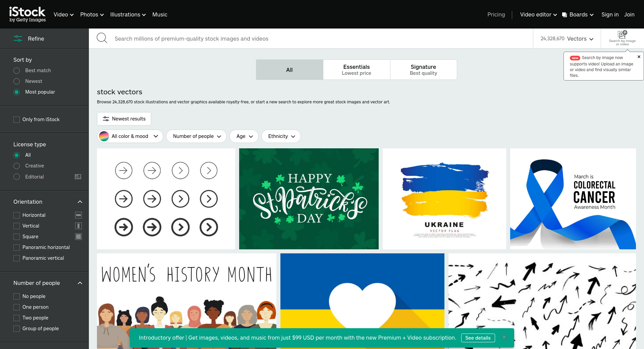Screen dimensions: 644x349
Task: Open the St. Patrick's Day vector thumbnail
Action: (309, 199)
